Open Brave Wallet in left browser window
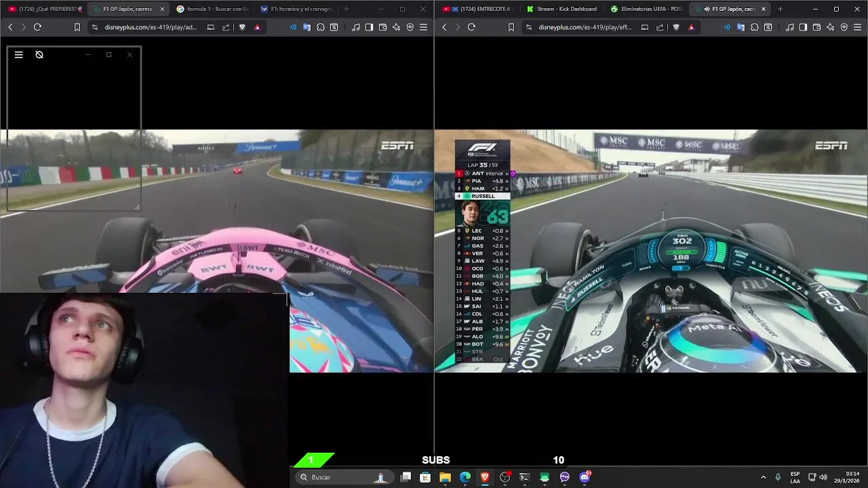 click(383, 27)
